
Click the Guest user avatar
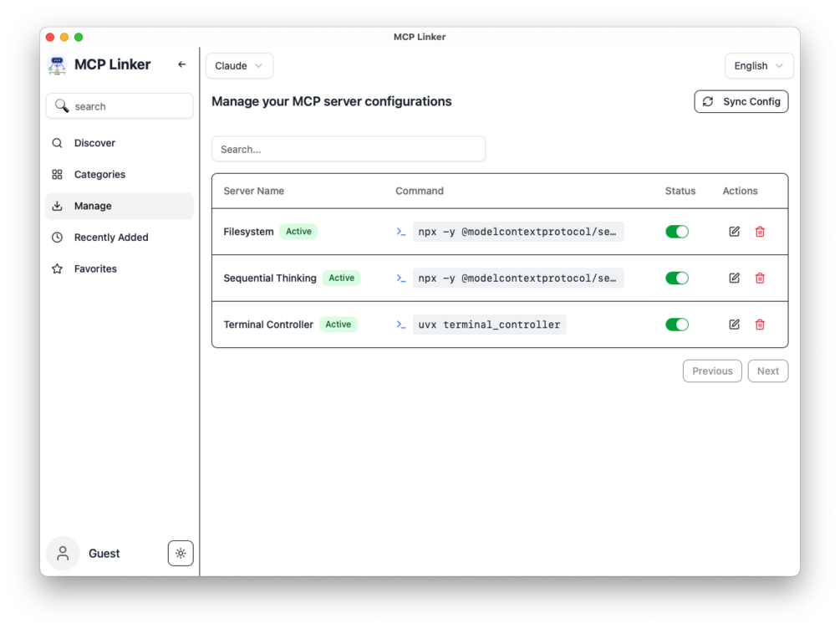tap(63, 553)
